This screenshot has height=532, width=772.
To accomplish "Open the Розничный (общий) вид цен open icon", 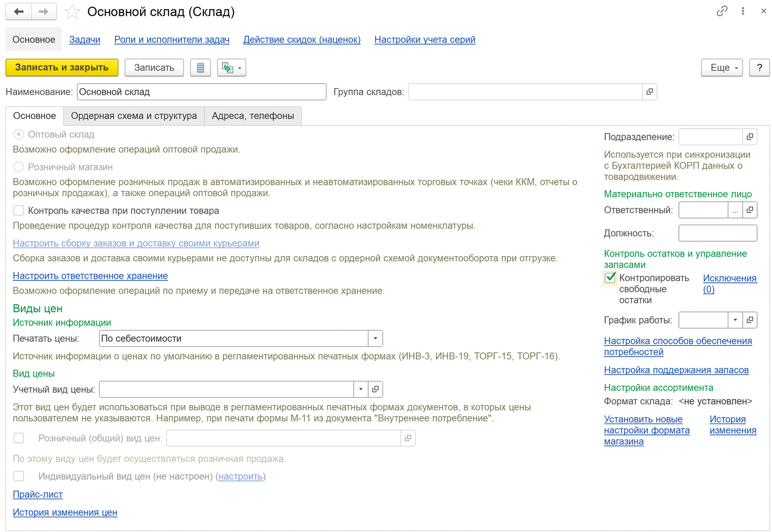I will [408, 438].
